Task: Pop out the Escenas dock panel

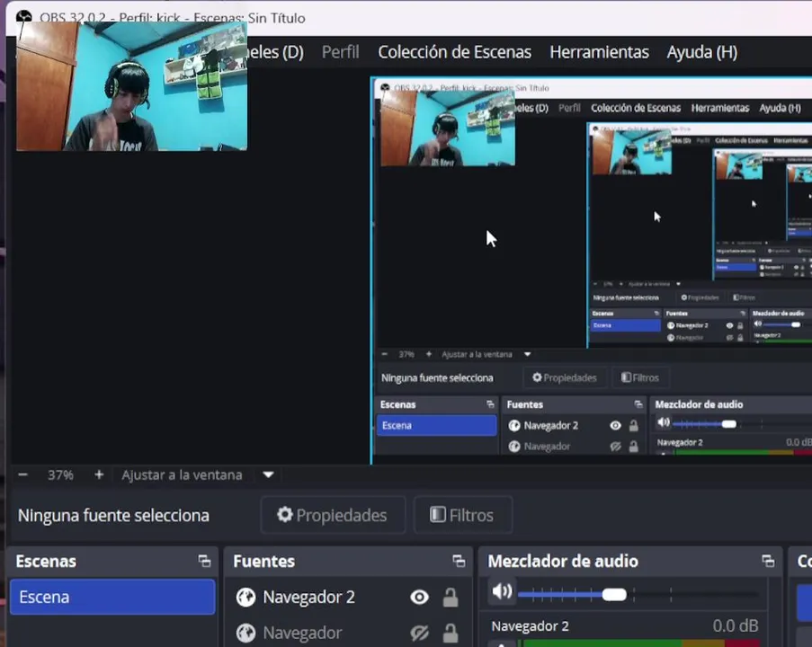Action: coord(204,561)
